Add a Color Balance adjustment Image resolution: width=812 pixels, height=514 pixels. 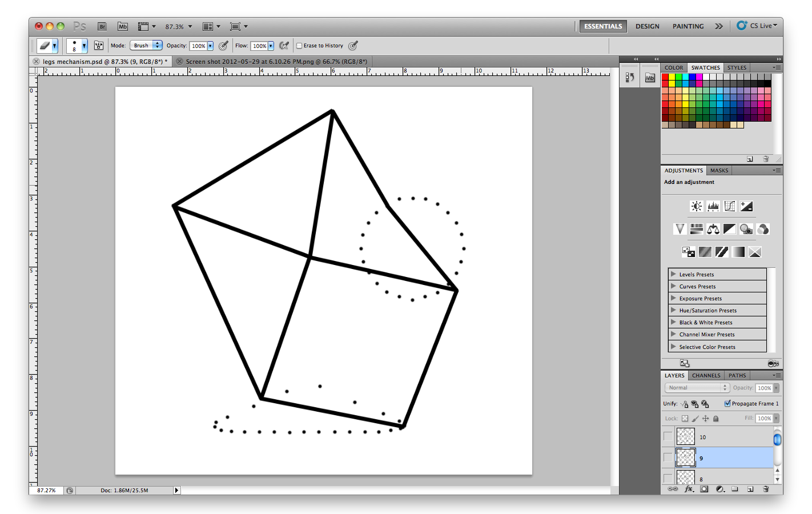click(713, 229)
